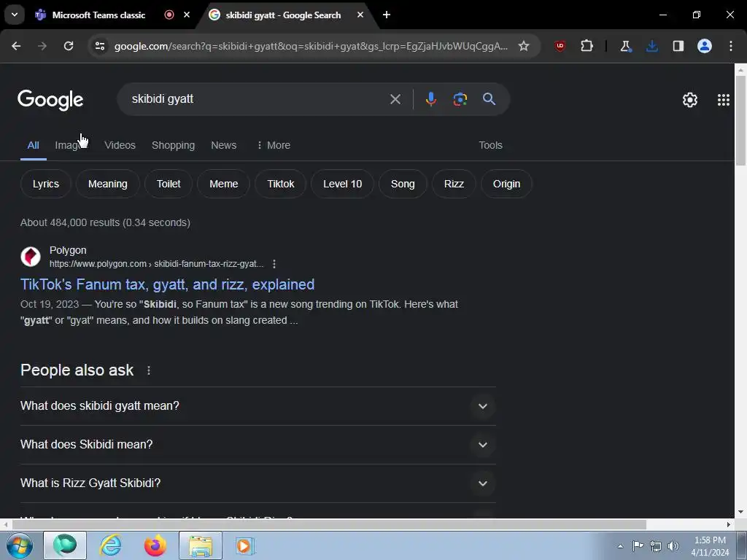Click the Google logo

[50, 100]
